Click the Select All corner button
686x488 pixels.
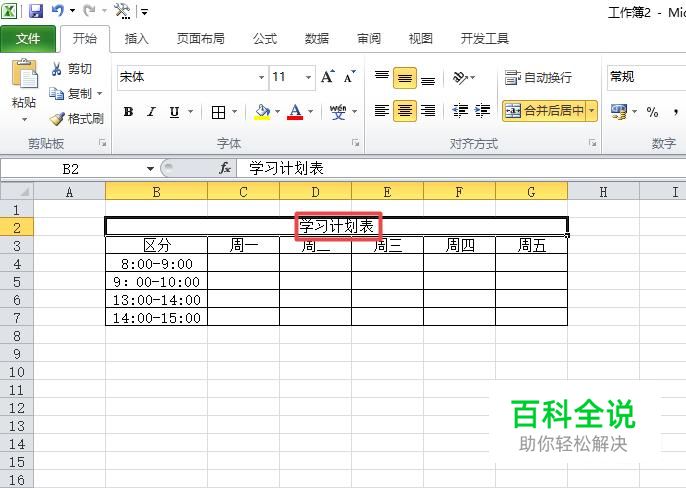17,192
